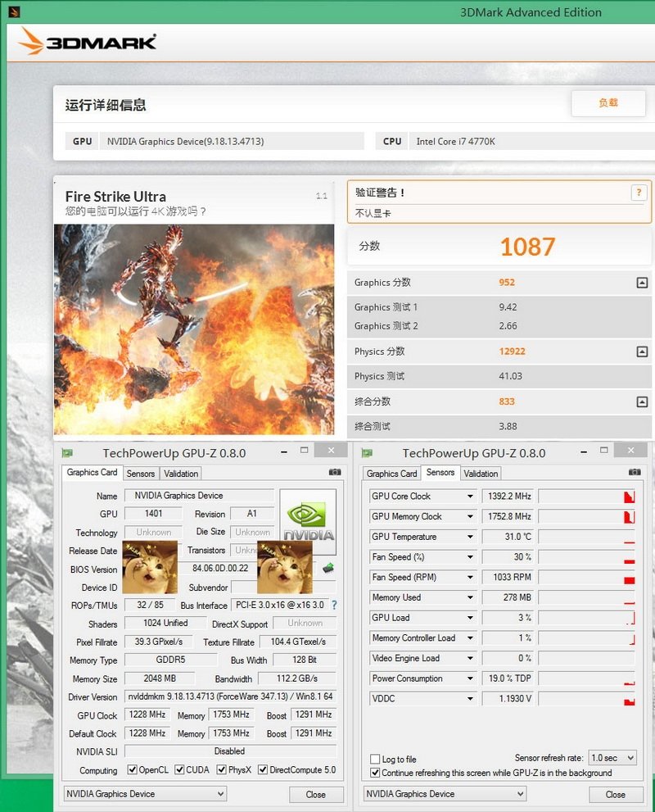Click the Fire Strike Ultra preview image
655x812 pixels.
194,329
